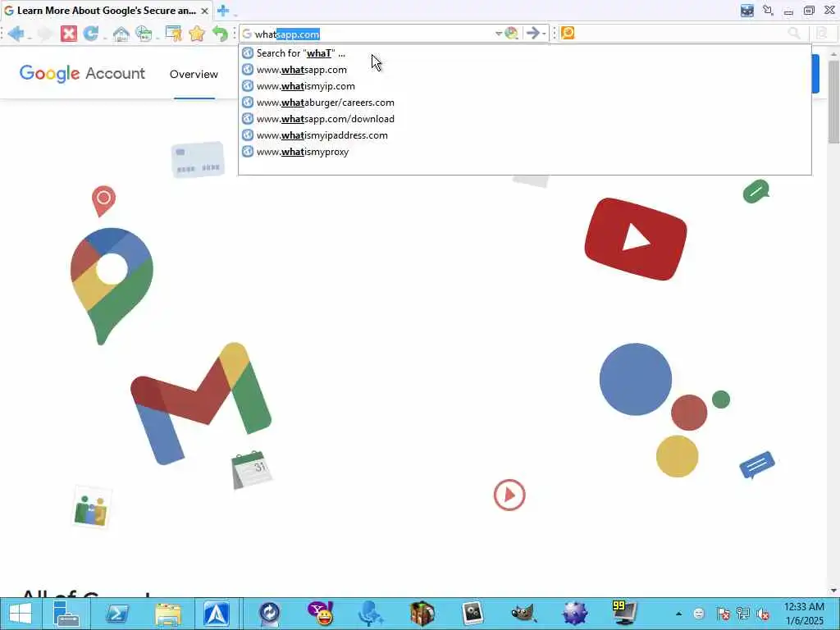Add page to Favorites star icon

coord(197,34)
